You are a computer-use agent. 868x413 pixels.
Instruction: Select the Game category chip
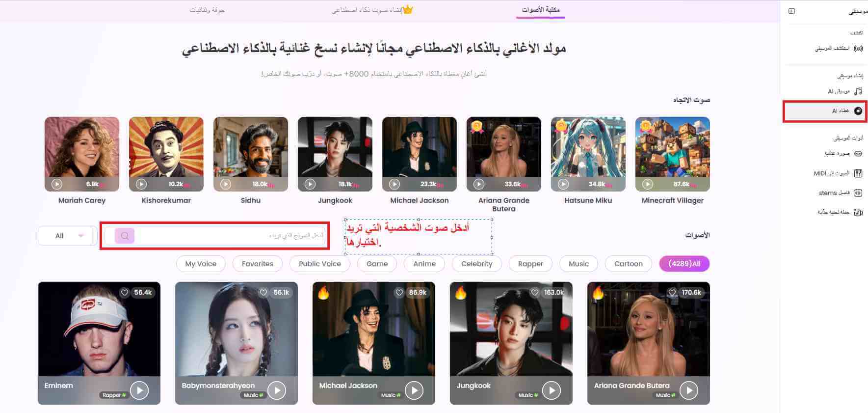pos(377,264)
